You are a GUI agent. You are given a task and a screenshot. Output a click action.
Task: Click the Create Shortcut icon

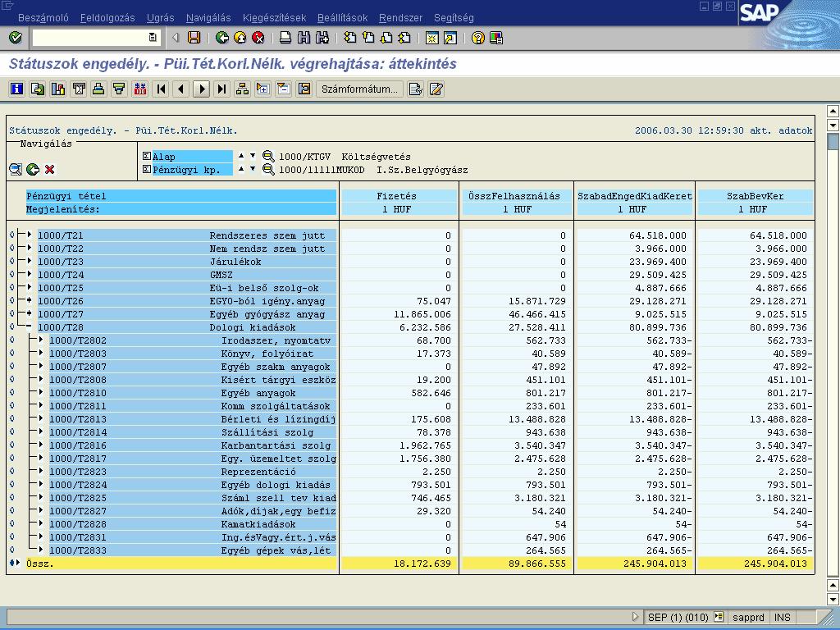(450, 38)
